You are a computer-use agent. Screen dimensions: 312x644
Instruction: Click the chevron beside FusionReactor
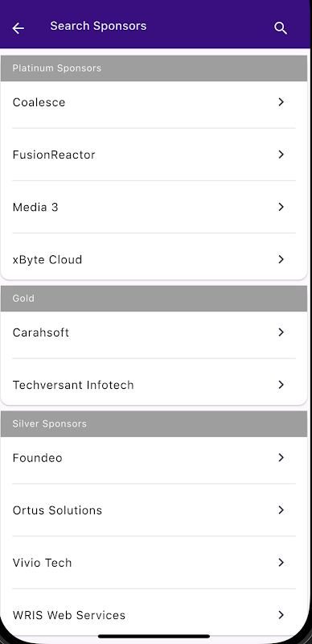(x=281, y=155)
